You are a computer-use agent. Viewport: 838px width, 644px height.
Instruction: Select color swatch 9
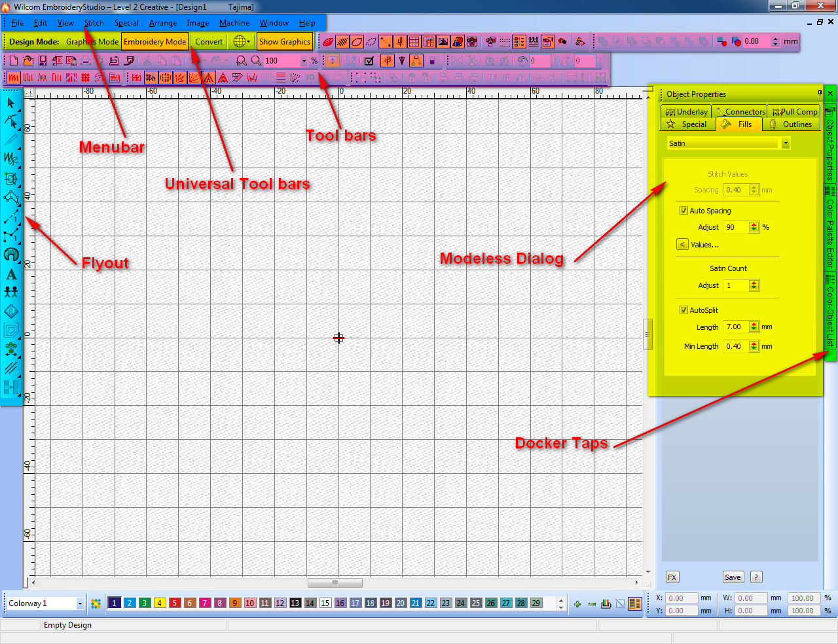[x=235, y=603]
